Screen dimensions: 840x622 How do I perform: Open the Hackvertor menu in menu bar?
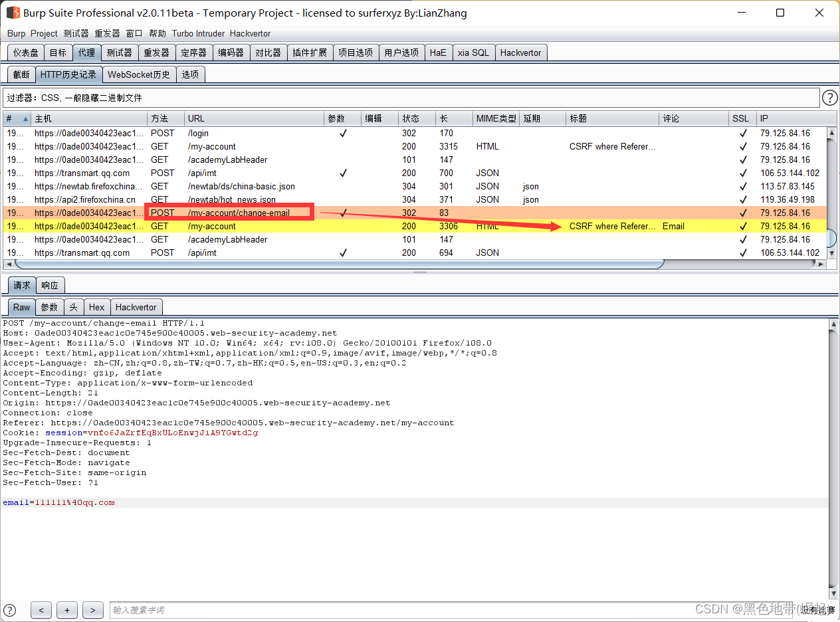point(250,33)
